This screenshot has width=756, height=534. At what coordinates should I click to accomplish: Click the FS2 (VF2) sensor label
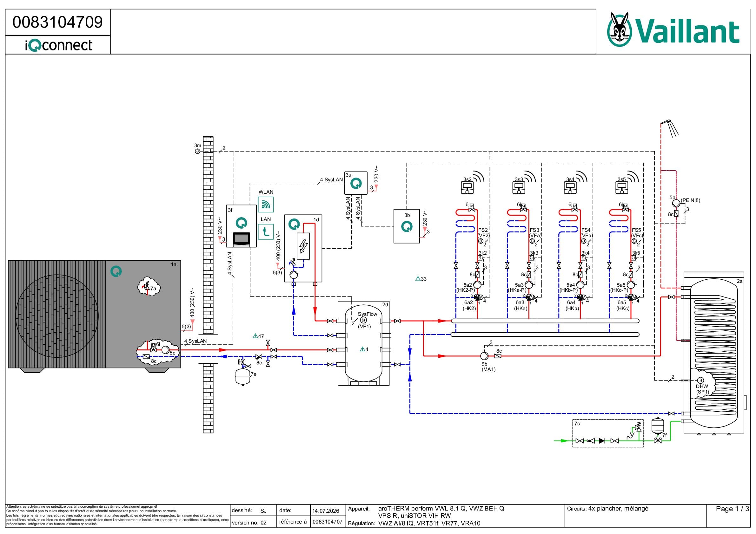(483, 233)
